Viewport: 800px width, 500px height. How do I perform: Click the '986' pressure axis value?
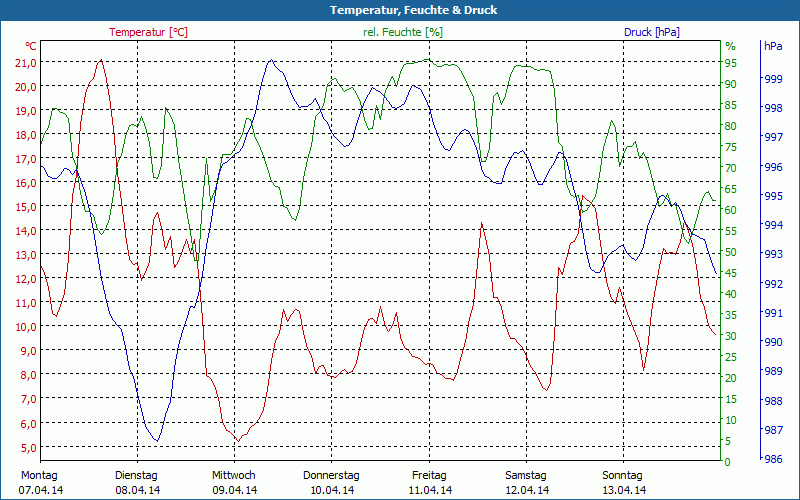tap(773, 459)
